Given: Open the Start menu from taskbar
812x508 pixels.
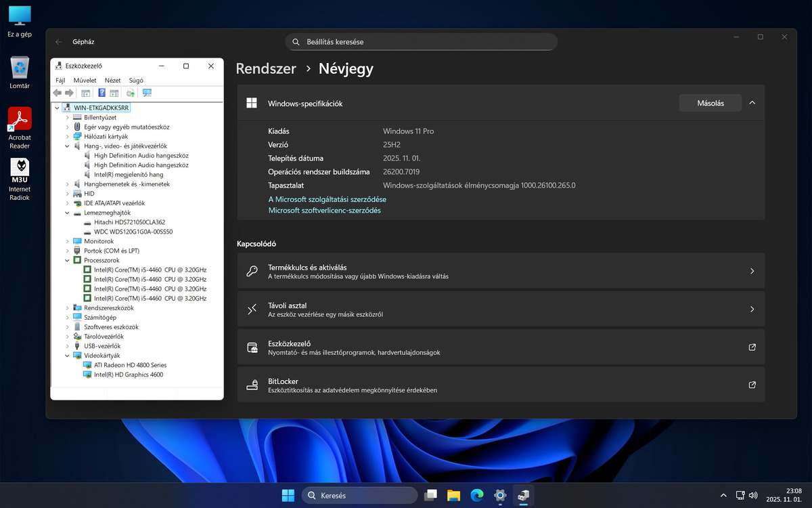Looking at the screenshot, I should 288,495.
